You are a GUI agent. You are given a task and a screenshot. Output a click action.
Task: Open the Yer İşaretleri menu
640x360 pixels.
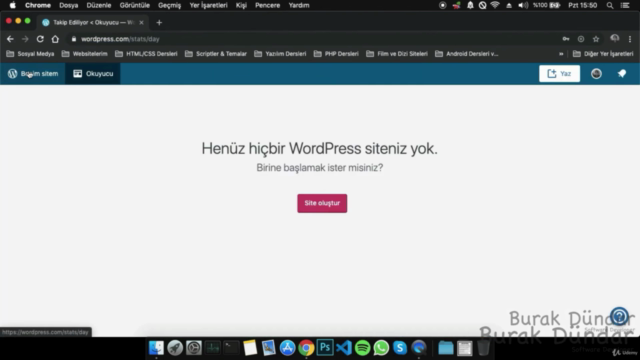[x=208, y=5]
